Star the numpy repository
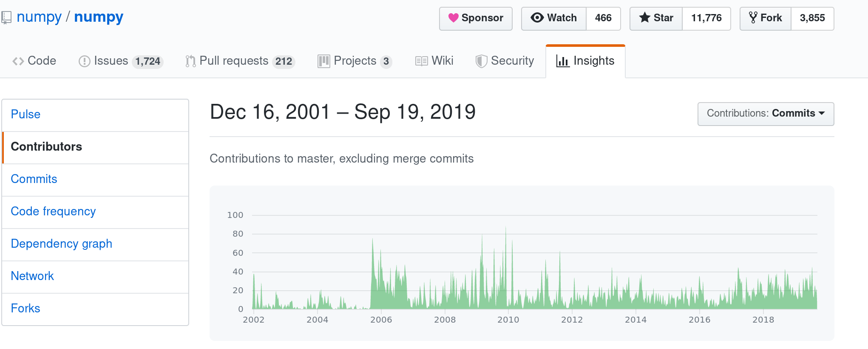This screenshot has width=868, height=349. [656, 18]
